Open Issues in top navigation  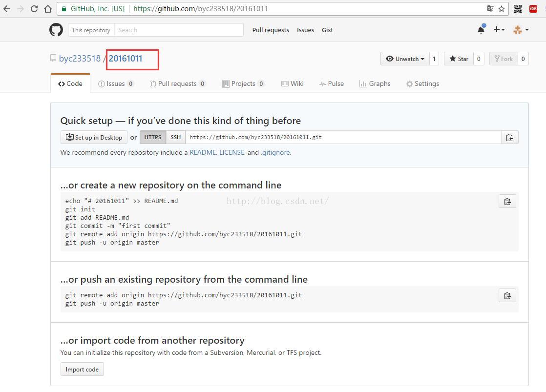tap(305, 30)
